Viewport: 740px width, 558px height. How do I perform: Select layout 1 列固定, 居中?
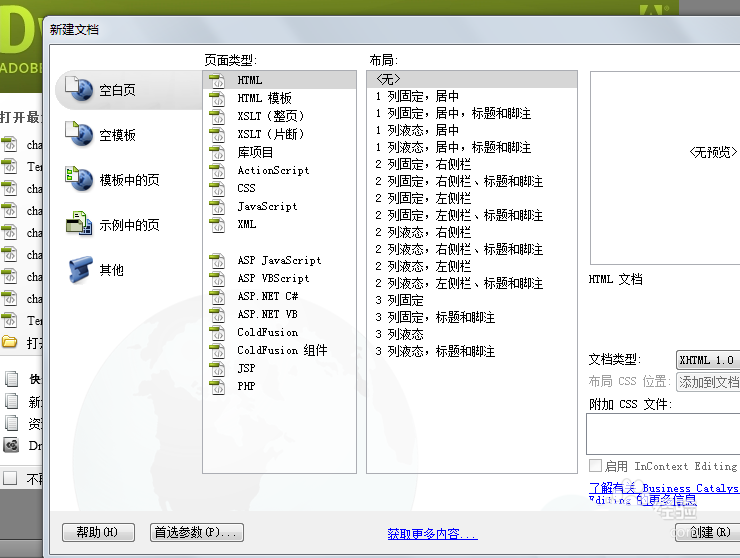pyautogui.click(x=472, y=96)
